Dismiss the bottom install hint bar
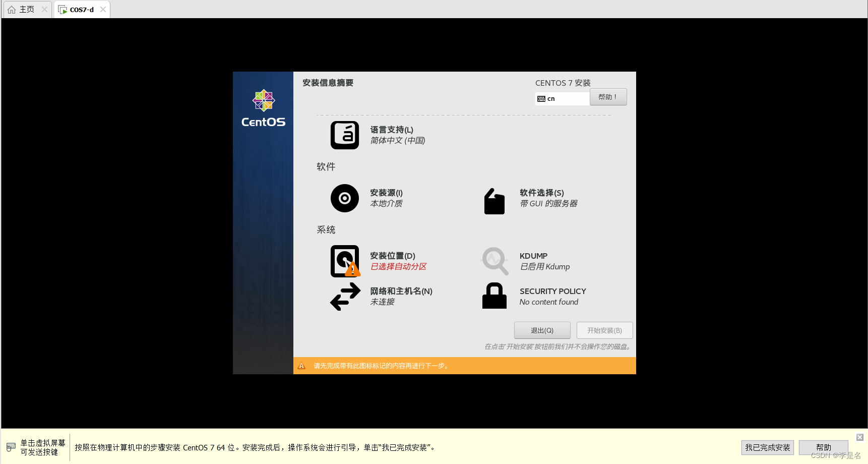This screenshot has width=868, height=464. click(860, 437)
